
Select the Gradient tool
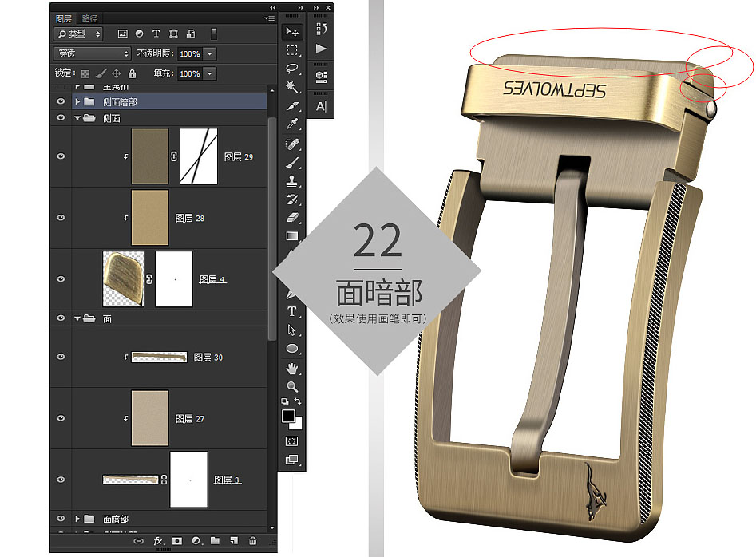pyautogui.click(x=292, y=236)
